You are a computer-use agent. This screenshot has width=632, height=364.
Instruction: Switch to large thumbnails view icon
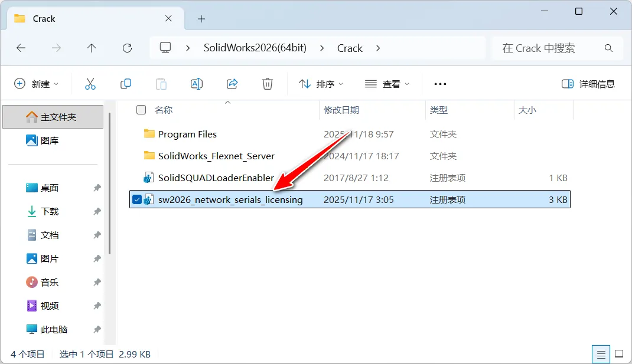[x=619, y=355]
